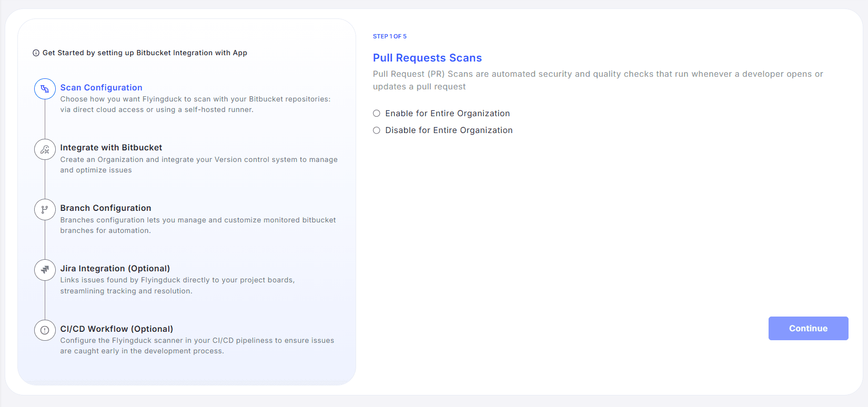Choose the Disable for Entire Organization radio button
Screen dimensions: 868x407
377,130
